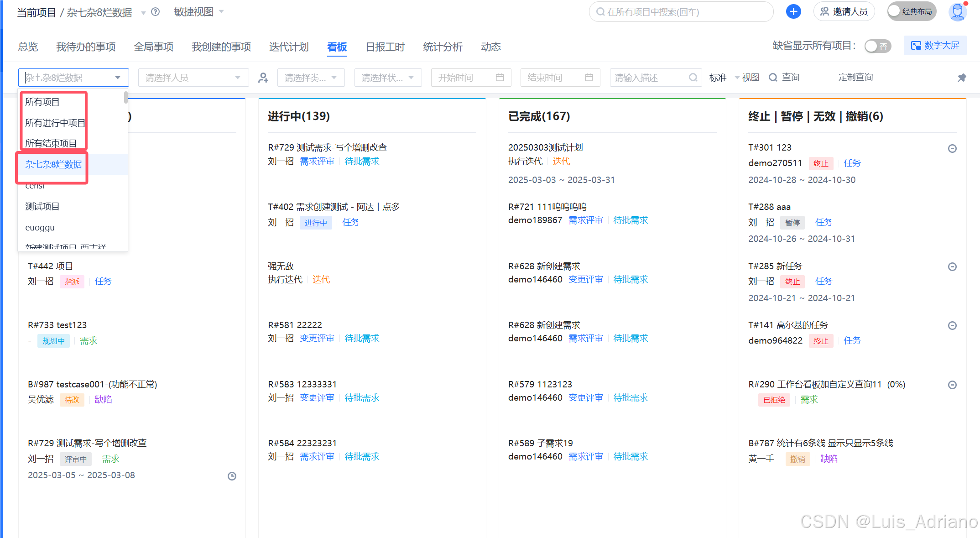Image resolution: width=980 pixels, height=538 pixels.
Task: Click the blue plus create button
Action: click(793, 11)
